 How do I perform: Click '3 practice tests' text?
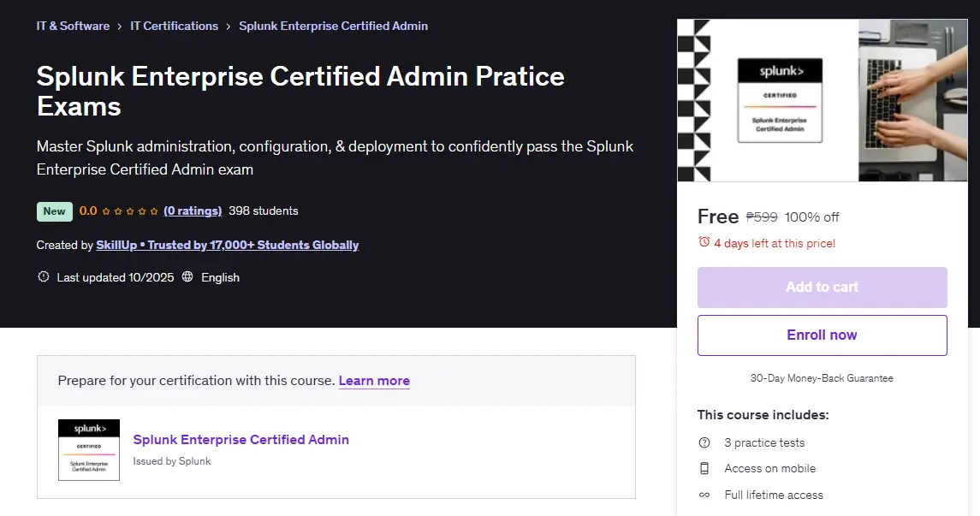(764, 442)
